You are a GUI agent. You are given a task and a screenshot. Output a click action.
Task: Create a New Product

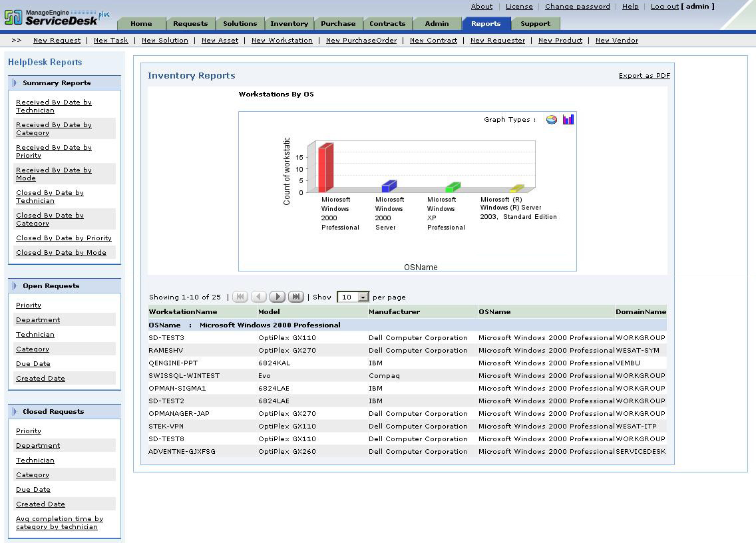point(560,41)
